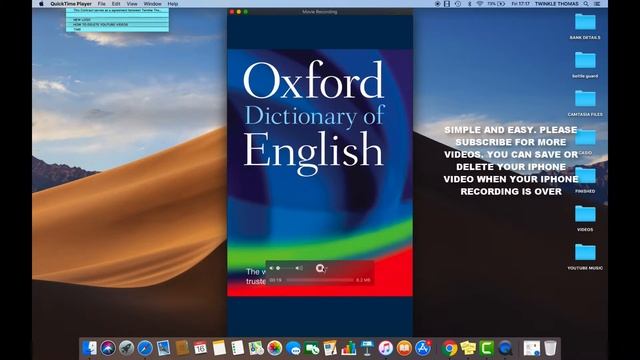The height and width of the screenshot is (360, 640).
Task: Open Safari compass icon in Dock
Action: click(145, 348)
